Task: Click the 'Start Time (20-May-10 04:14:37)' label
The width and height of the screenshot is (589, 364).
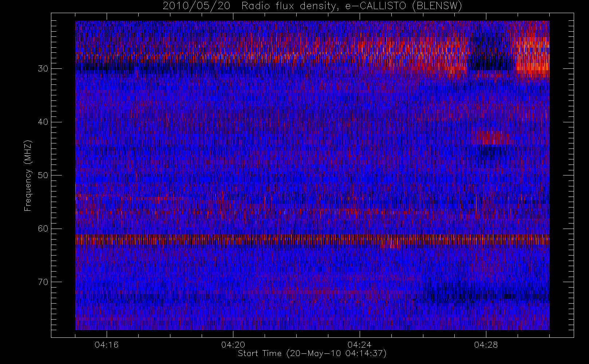Action: pos(312,353)
